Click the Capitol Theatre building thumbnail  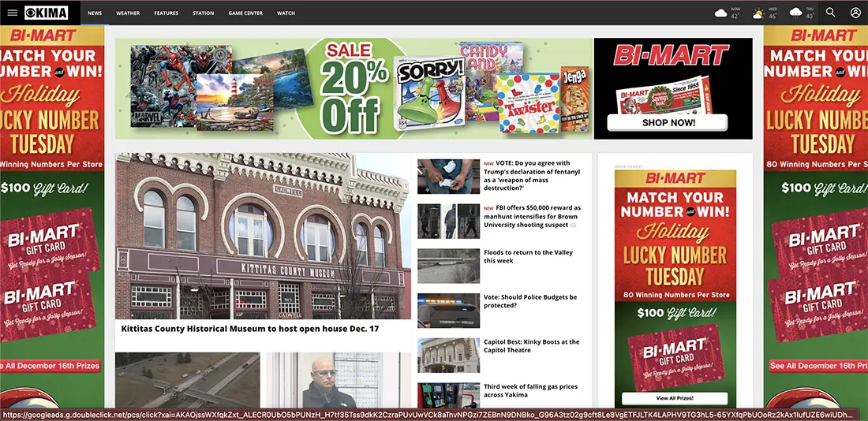pos(448,356)
